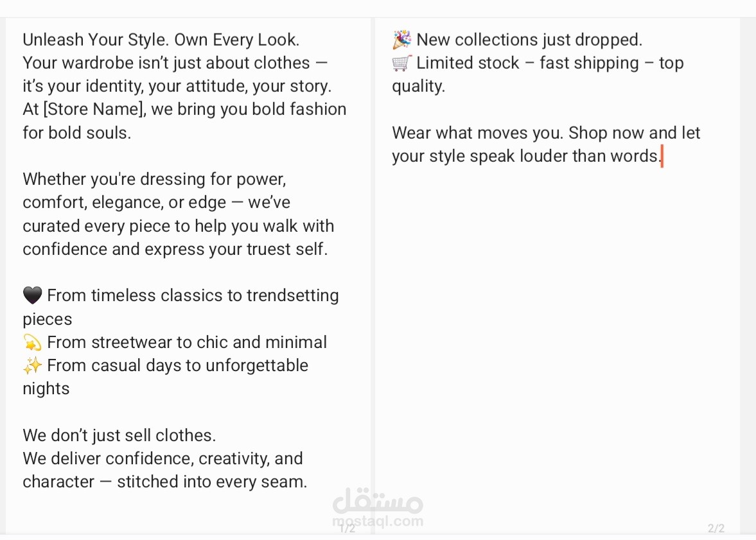Click the 2/2 page indicator

pos(716,528)
